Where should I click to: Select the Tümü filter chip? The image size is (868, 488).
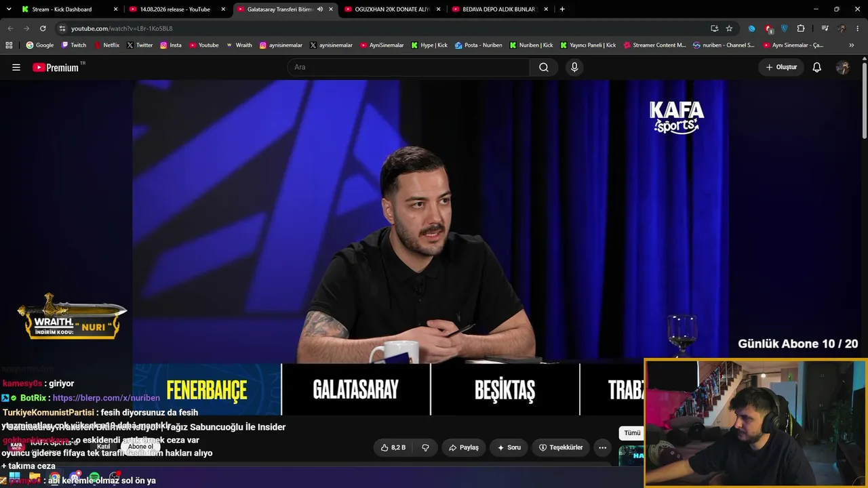(x=632, y=433)
